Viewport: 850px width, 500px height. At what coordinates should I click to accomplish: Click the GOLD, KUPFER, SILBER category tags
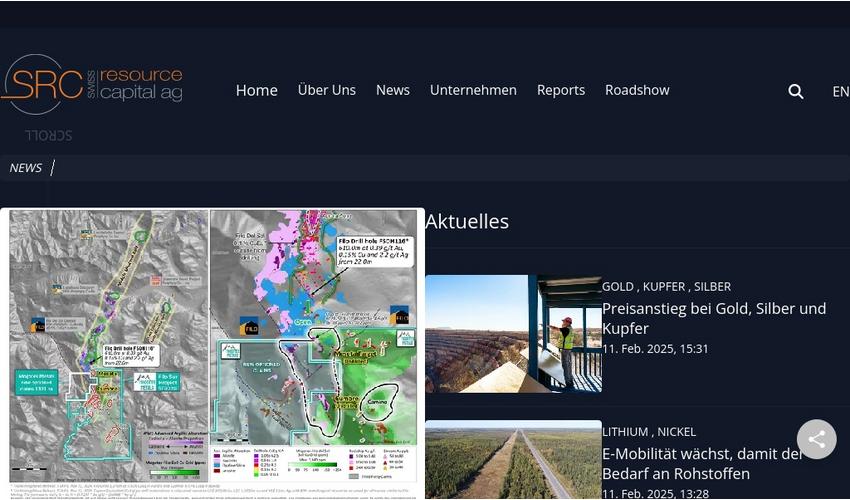(666, 286)
